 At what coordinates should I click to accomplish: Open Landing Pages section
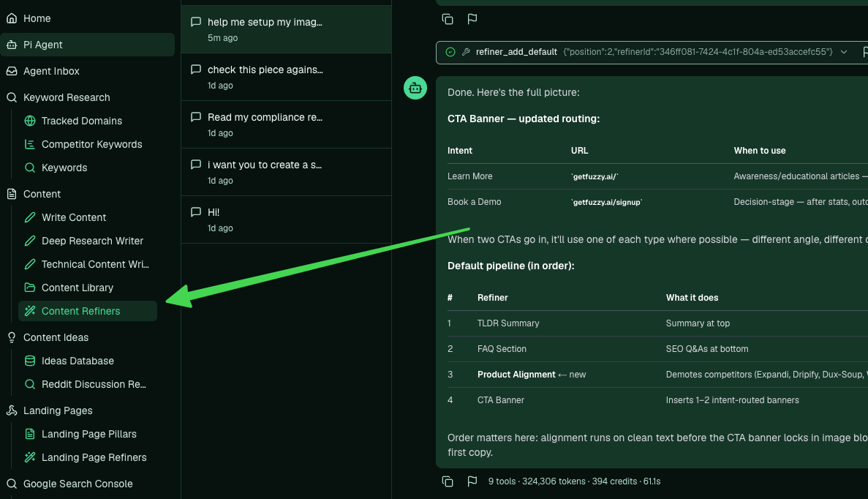pos(58,410)
